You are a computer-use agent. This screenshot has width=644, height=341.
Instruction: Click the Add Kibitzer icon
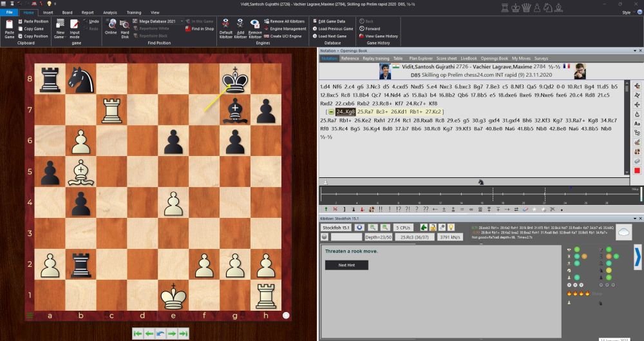(240, 28)
